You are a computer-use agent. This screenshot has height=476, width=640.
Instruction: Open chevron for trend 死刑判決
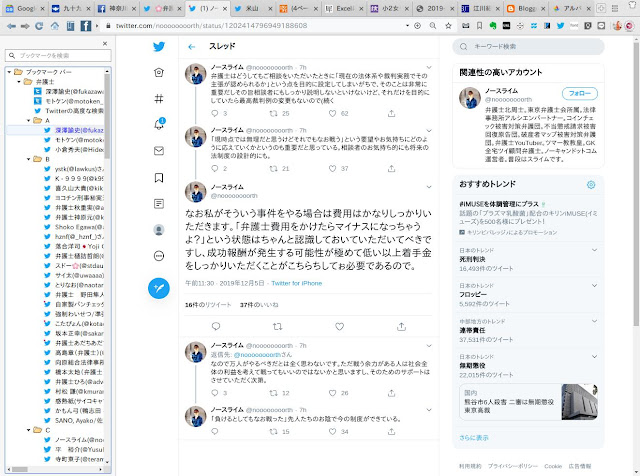point(594,250)
